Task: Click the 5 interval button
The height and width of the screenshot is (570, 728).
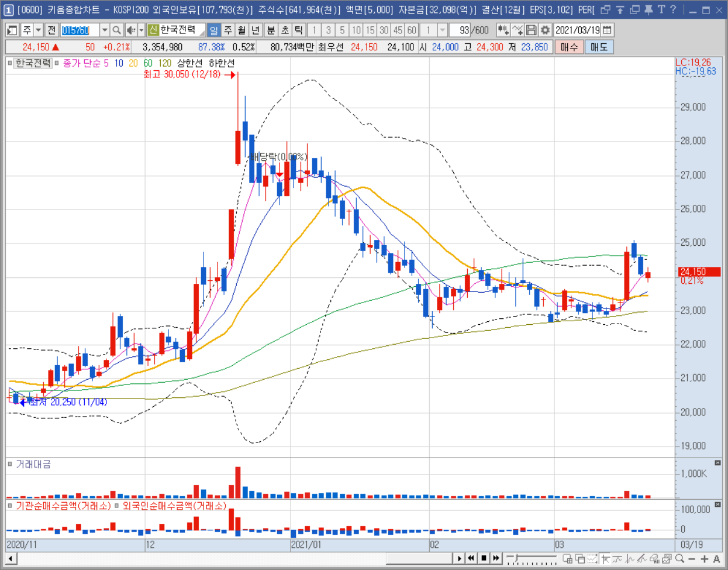Action: pos(342,30)
